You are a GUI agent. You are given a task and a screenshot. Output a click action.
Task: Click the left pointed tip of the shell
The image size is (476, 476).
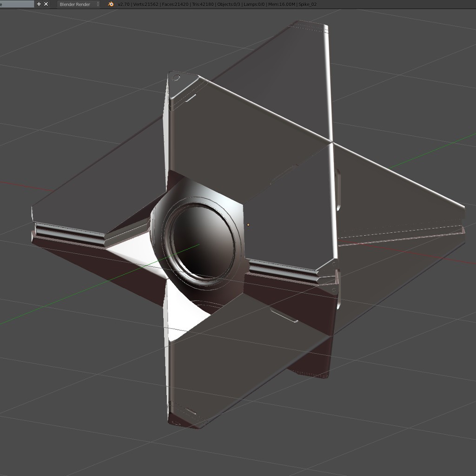coord(33,219)
